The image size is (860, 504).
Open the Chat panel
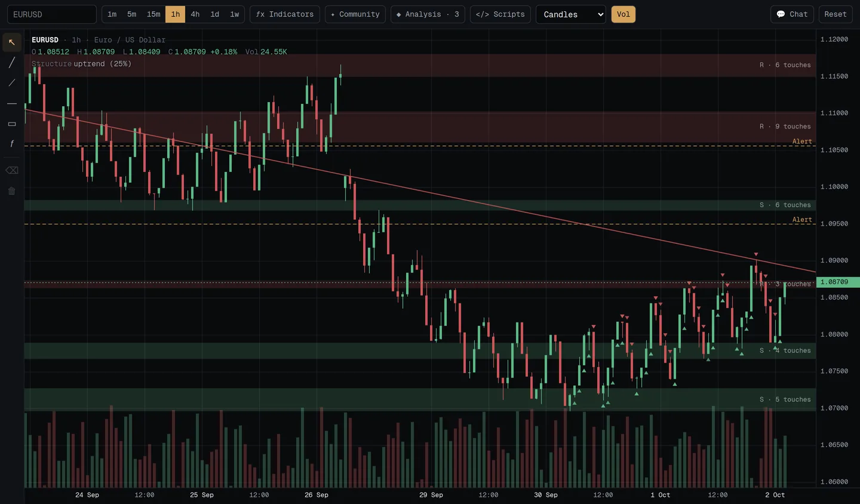point(792,14)
